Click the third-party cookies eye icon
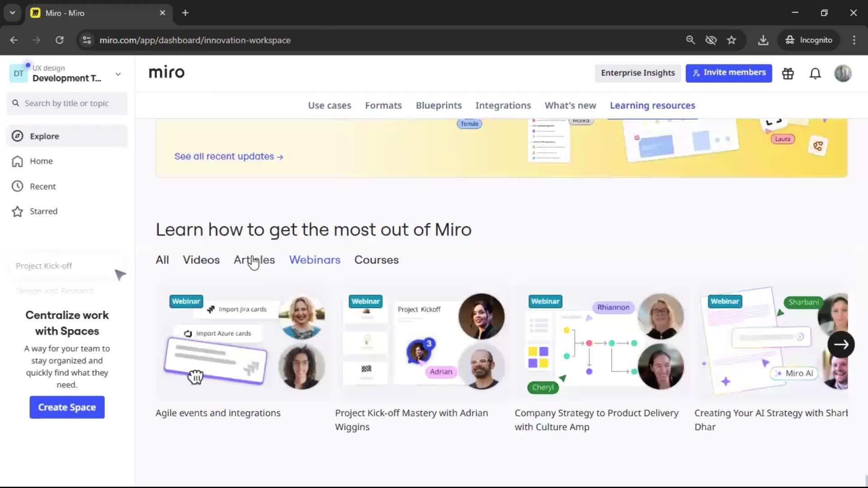This screenshot has width=868, height=488. click(x=711, y=40)
